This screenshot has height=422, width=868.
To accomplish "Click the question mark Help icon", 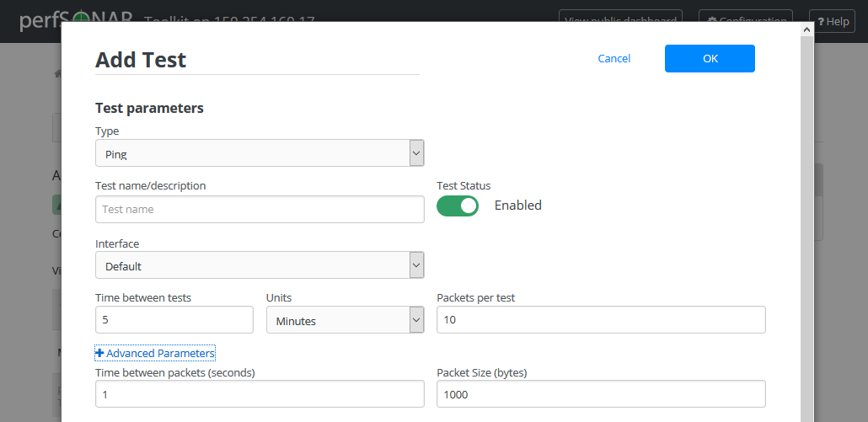I will (821, 22).
